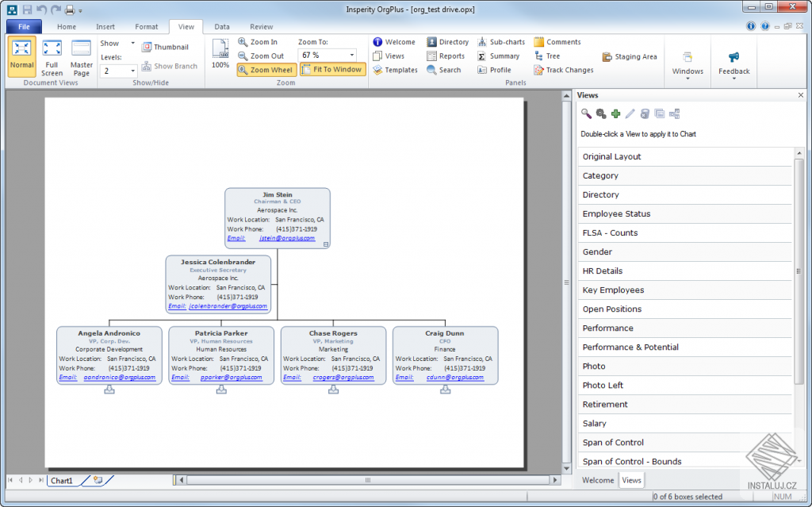Image resolution: width=812 pixels, height=507 pixels.
Task: Open the crogers@orgplus.com email link
Action: 343,377
